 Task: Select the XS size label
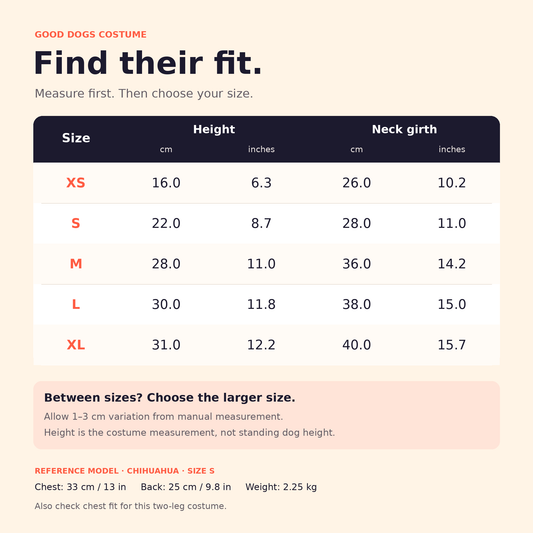[76, 183]
